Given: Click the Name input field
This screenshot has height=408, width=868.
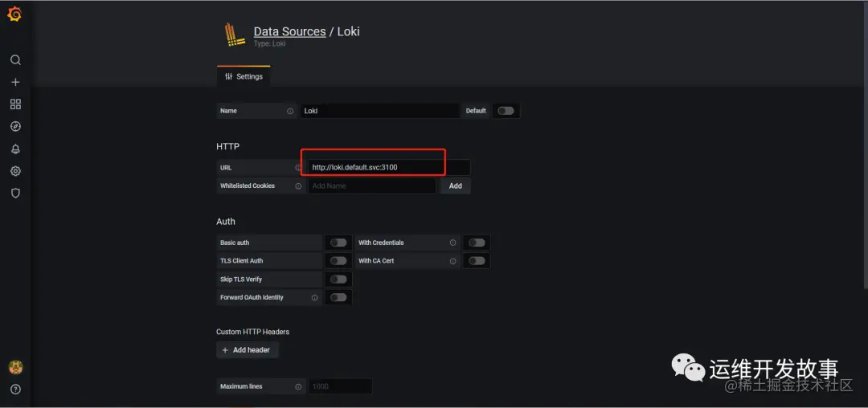Looking at the screenshot, I should (x=379, y=111).
